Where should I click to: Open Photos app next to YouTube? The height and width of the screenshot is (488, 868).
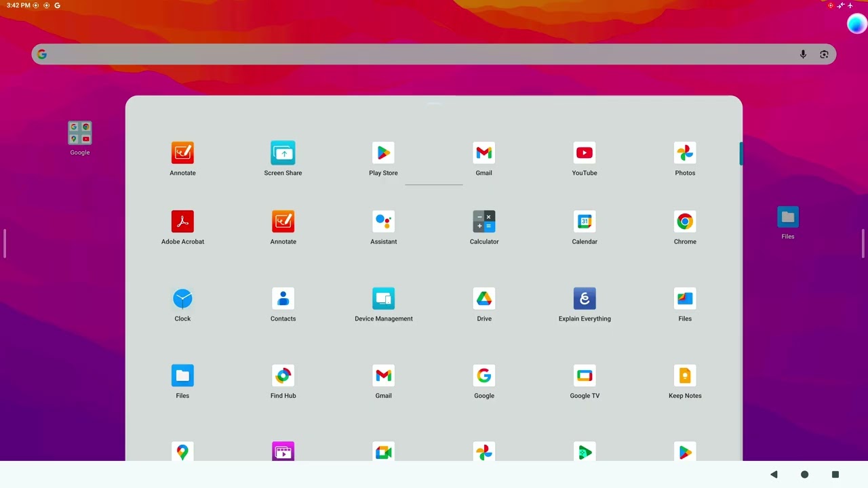pos(685,153)
